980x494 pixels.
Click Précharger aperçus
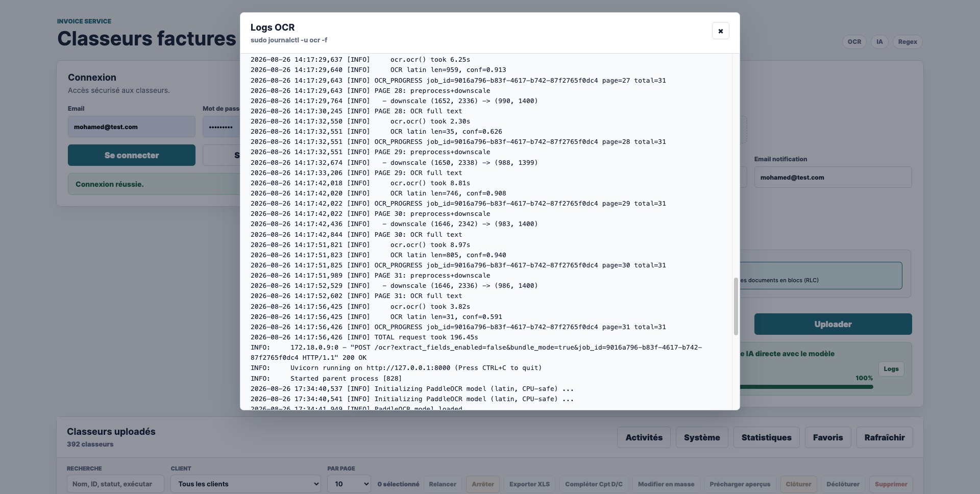pos(740,484)
